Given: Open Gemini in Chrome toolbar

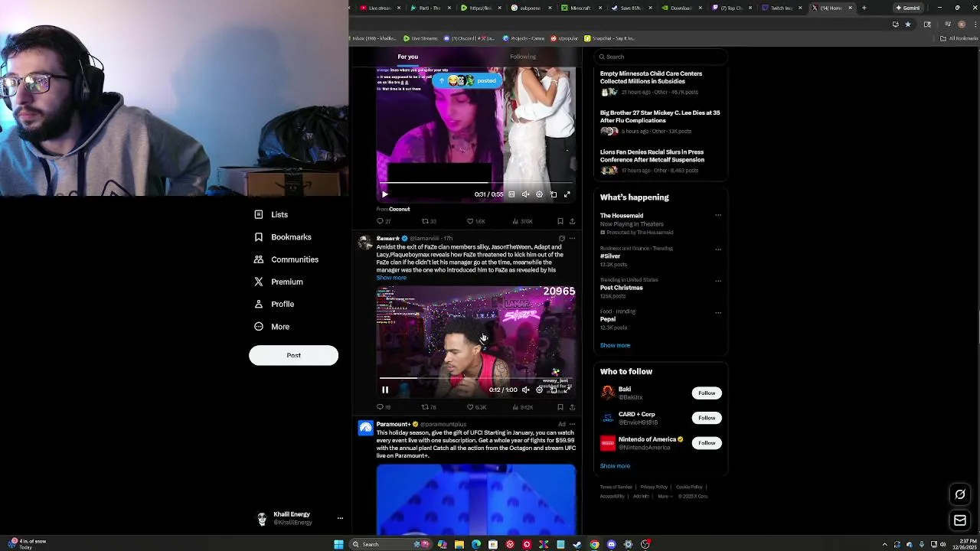Looking at the screenshot, I should tap(909, 8).
